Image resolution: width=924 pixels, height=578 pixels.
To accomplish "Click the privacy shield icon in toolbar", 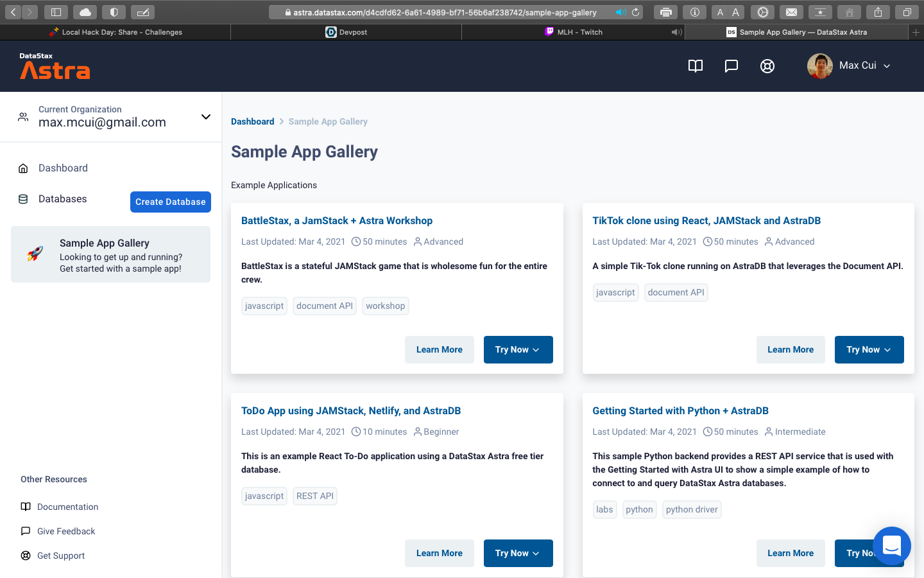I will [114, 12].
